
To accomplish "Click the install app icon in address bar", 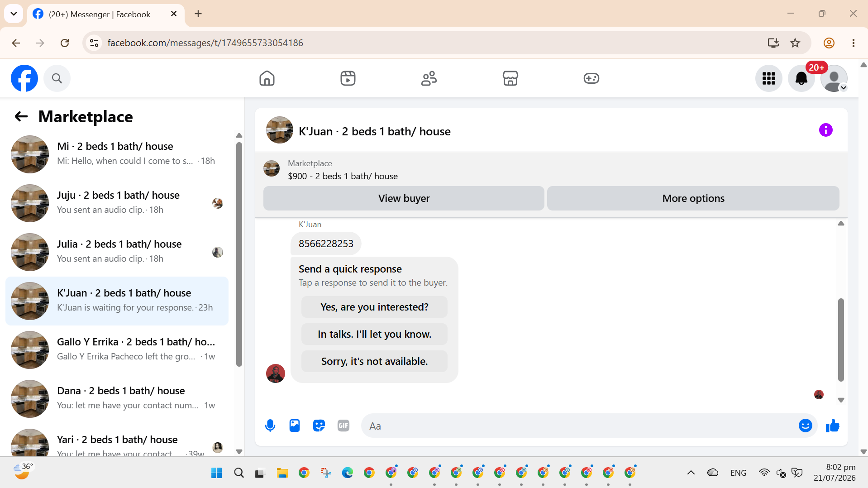I will 773,43.
